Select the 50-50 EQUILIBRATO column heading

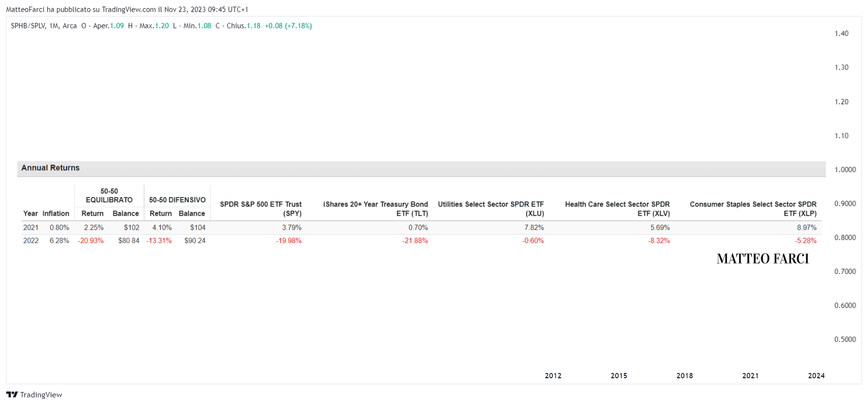tap(109, 195)
